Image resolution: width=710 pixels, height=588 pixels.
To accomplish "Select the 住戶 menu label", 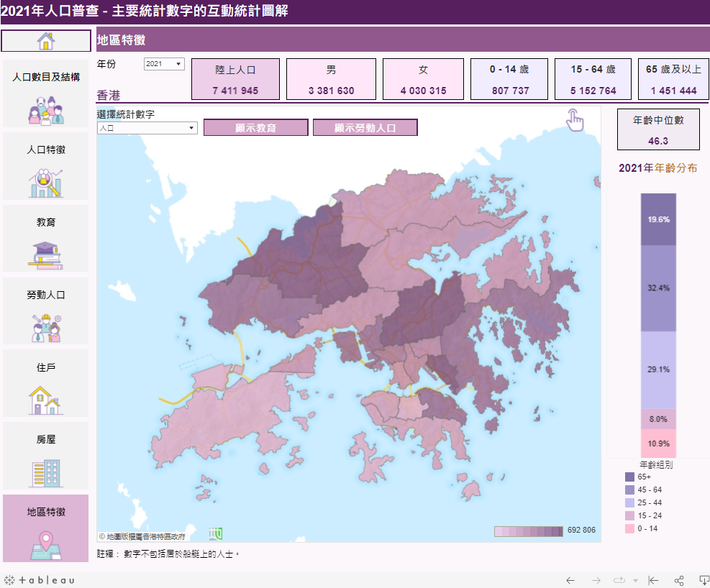I will point(46,367).
